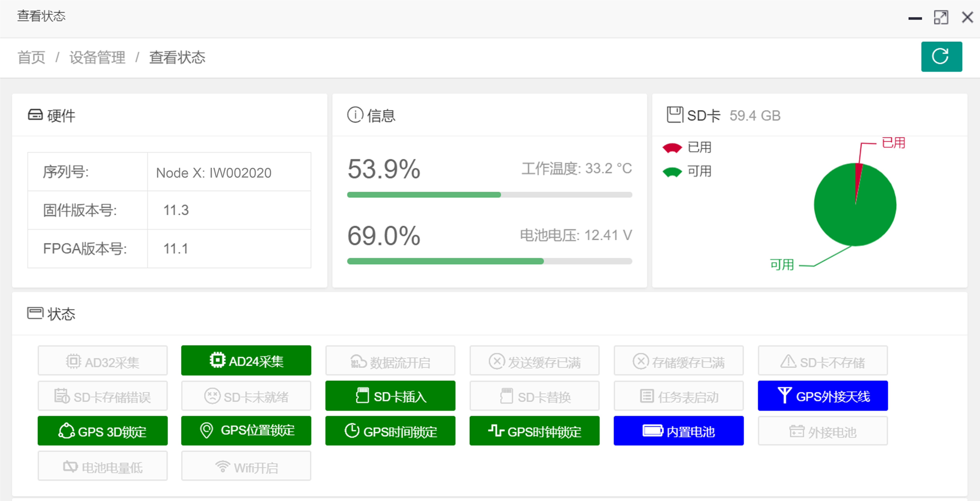
Task: Click the info circle icon beside 信息
Action: [355, 114]
